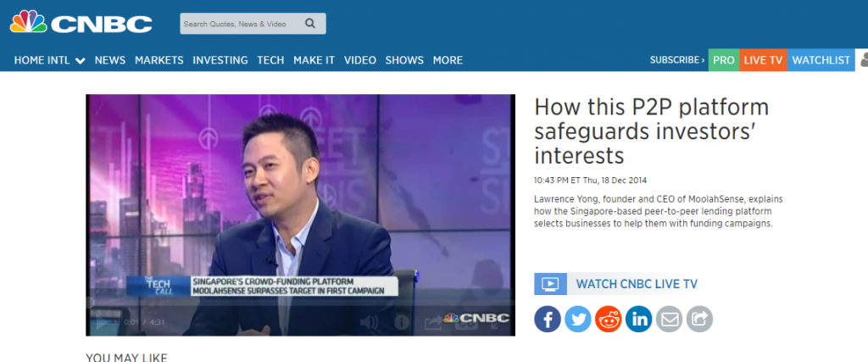Click the HOME INTL text
Image resolution: width=868 pixels, height=362 pixels.
point(42,60)
